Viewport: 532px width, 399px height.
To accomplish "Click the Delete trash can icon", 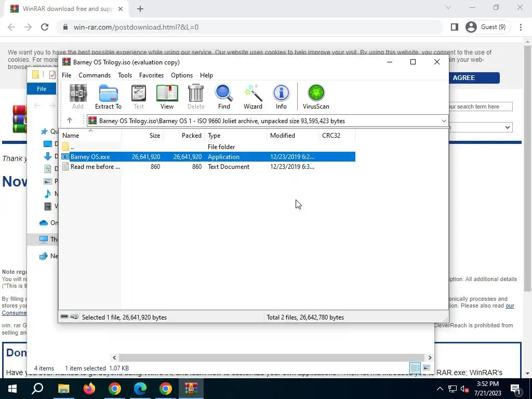I will point(196,97).
